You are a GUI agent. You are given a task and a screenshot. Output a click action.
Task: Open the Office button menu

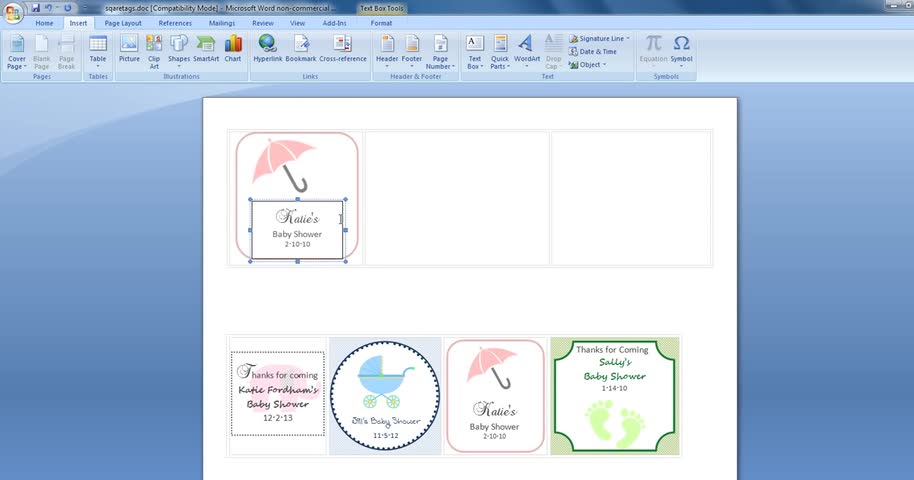(12, 12)
